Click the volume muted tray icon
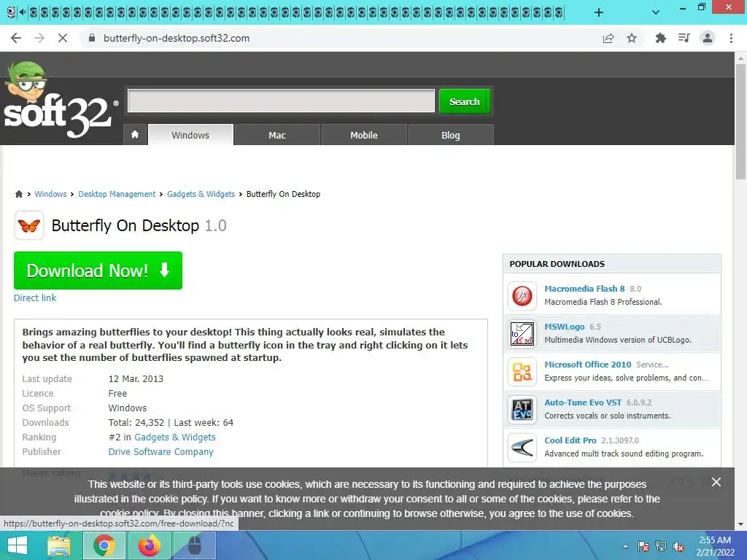Screen dimensions: 747x560 point(678,547)
